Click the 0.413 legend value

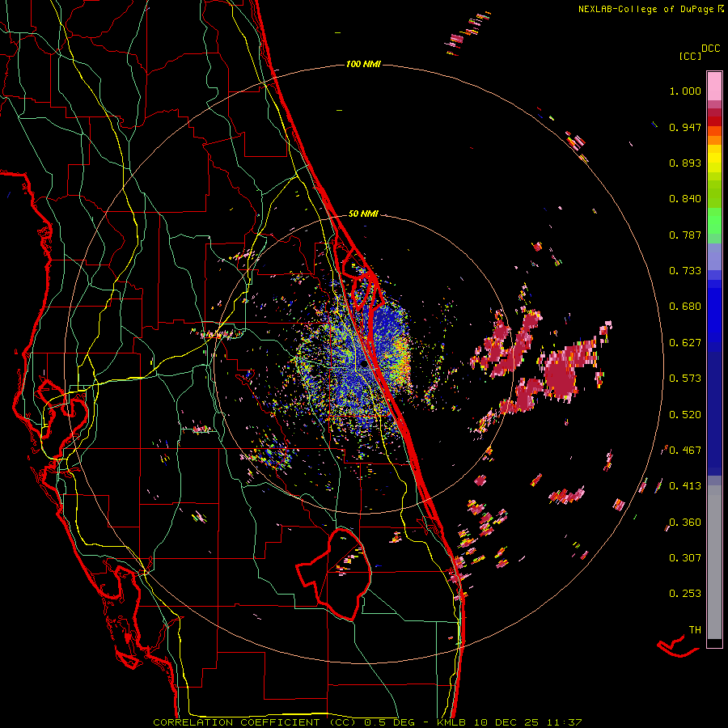click(x=685, y=486)
